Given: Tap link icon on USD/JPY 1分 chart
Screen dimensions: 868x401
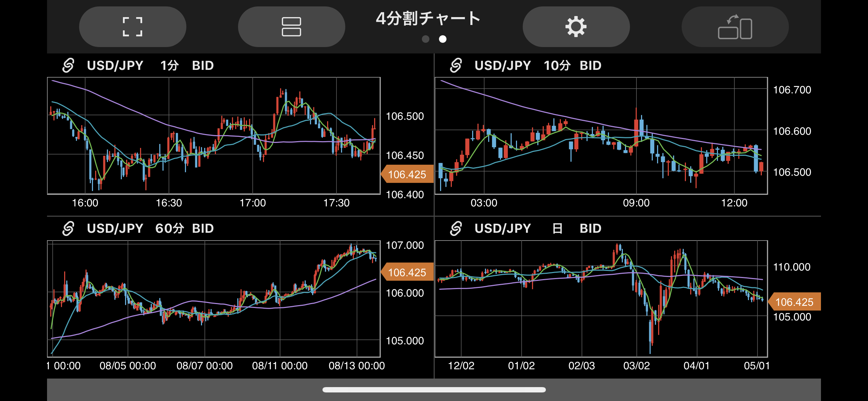Looking at the screenshot, I should (x=68, y=66).
